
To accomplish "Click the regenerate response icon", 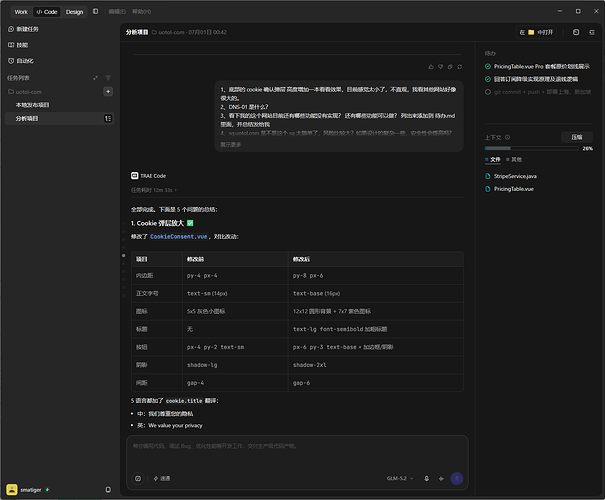I will pyautogui.click(x=460, y=67).
